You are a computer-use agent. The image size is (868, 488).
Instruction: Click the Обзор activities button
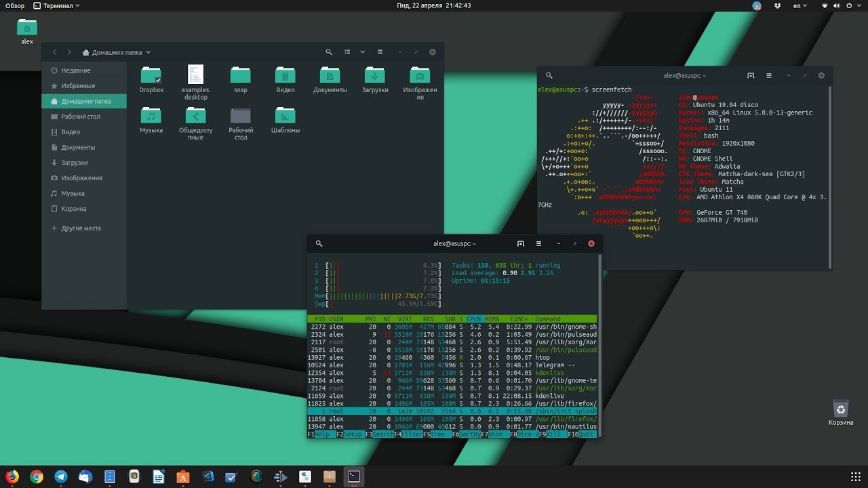(x=14, y=5)
